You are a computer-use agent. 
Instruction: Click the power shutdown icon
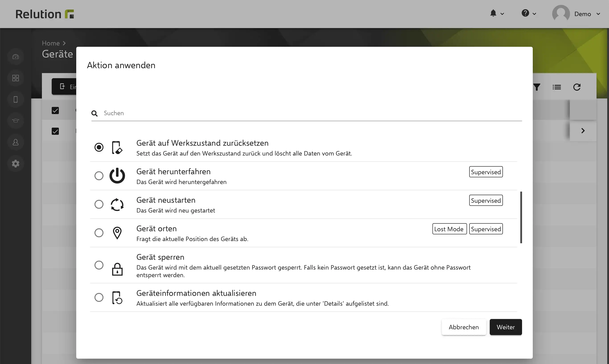click(117, 176)
